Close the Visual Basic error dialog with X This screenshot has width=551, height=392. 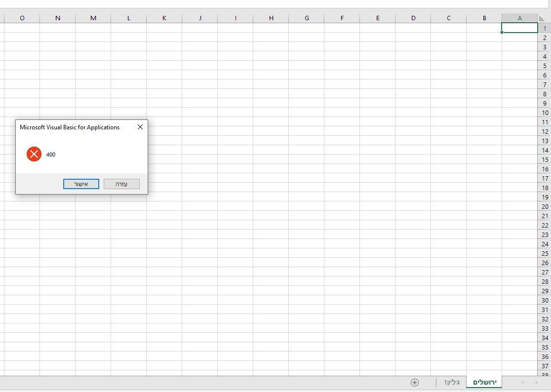(x=140, y=127)
